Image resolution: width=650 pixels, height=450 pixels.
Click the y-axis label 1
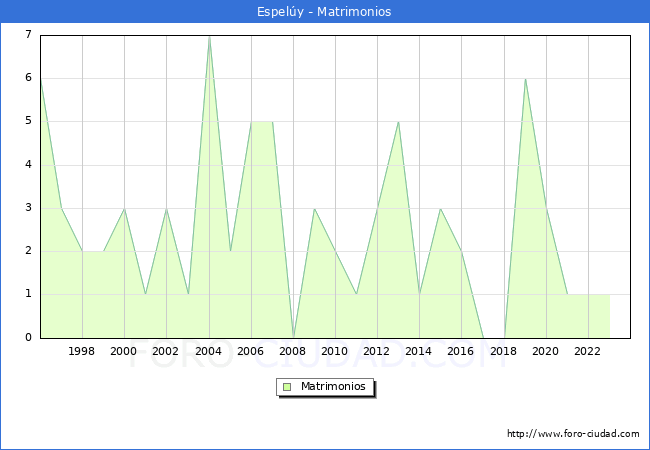click(28, 294)
